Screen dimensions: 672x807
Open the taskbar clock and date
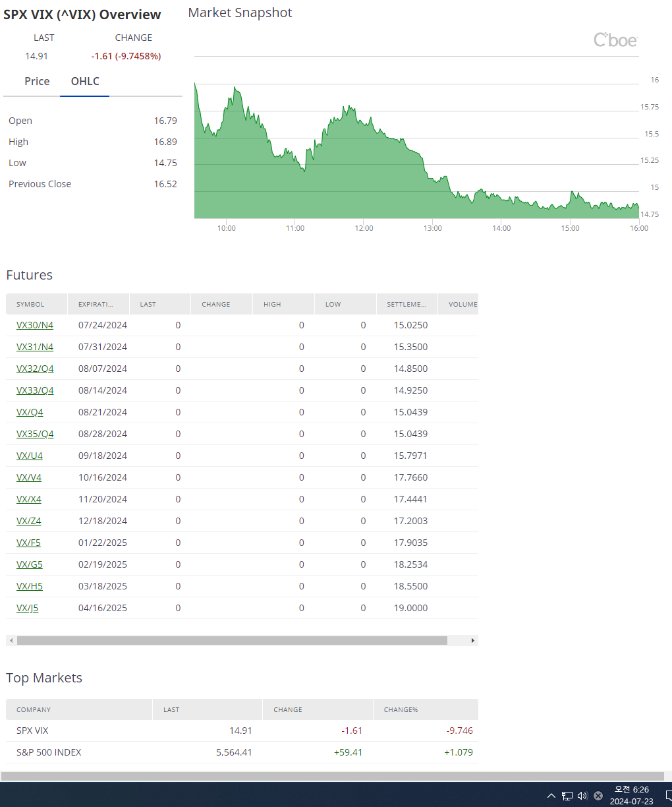click(x=631, y=795)
